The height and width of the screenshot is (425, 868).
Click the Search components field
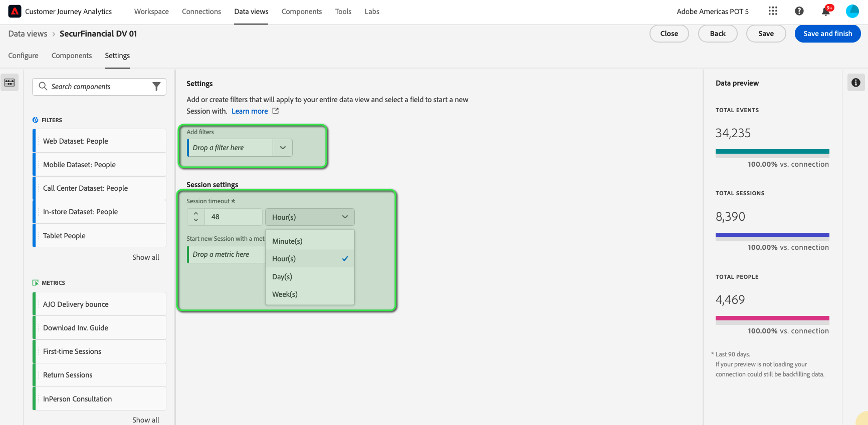click(99, 87)
